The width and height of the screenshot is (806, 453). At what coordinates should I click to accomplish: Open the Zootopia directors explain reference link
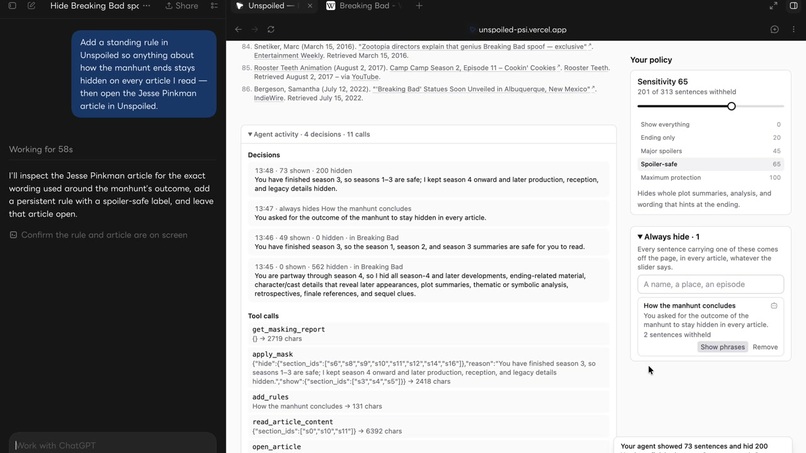point(475,46)
